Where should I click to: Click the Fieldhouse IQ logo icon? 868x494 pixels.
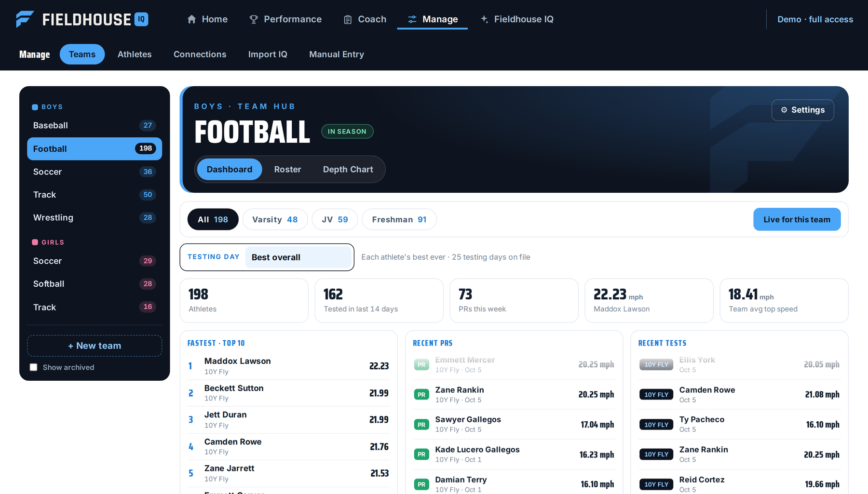pyautogui.click(x=25, y=19)
